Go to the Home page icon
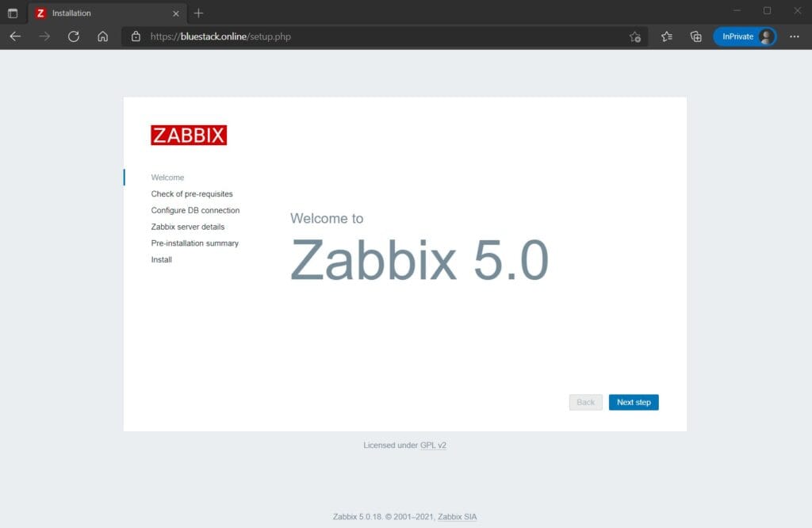Image resolution: width=812 pixels, height=528 pixels. [102, 36]
